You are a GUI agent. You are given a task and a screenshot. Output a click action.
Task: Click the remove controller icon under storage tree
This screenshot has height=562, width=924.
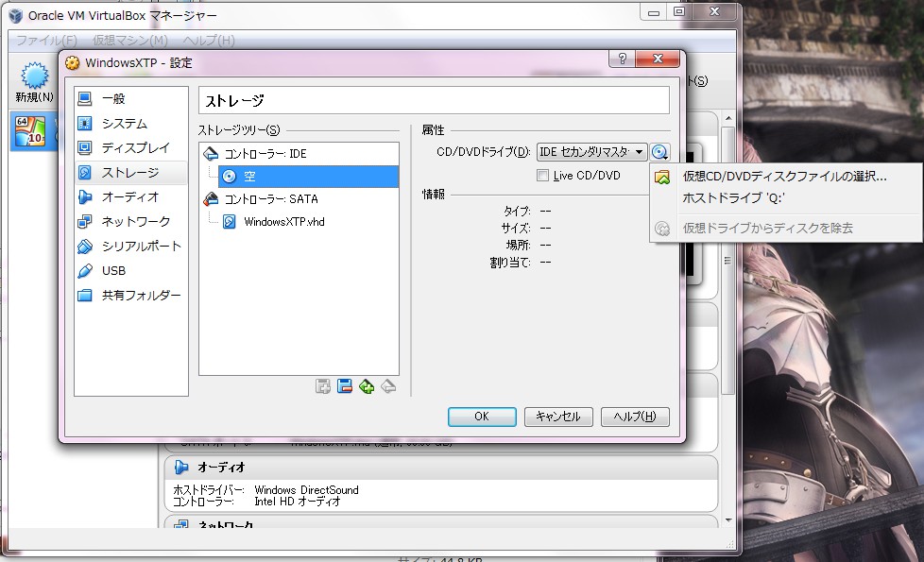tap(345, 386)
